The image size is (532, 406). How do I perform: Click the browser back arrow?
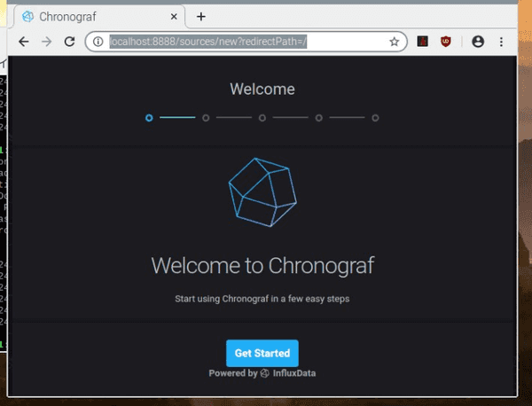(x=24, y=42)
